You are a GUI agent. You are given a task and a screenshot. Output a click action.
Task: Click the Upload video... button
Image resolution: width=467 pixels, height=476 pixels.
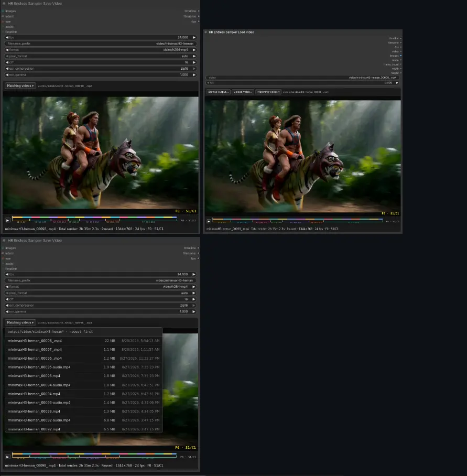coord(243,92)
